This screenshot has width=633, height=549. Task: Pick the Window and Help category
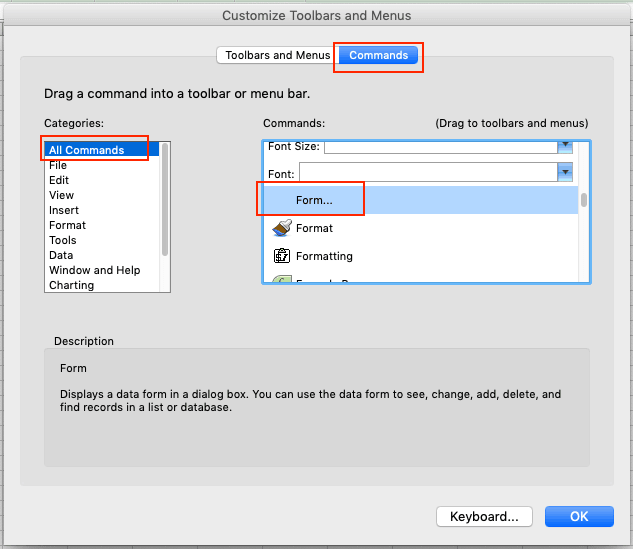click(x=94, y=270)
